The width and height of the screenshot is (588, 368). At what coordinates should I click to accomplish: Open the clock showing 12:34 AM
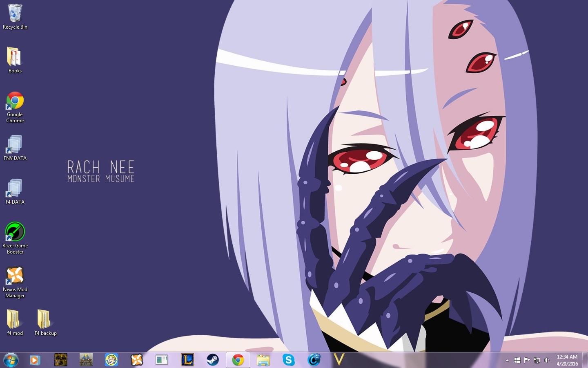567,360
